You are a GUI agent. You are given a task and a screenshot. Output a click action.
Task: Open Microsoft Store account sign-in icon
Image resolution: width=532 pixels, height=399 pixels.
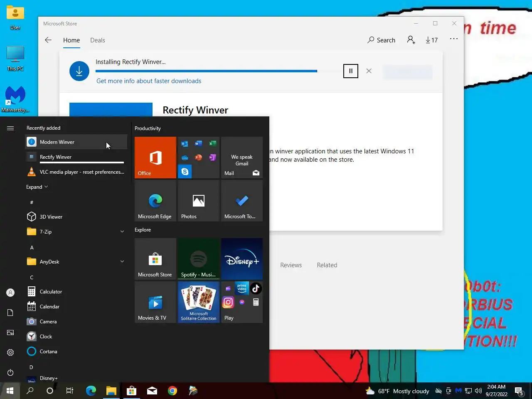(411, 40)
